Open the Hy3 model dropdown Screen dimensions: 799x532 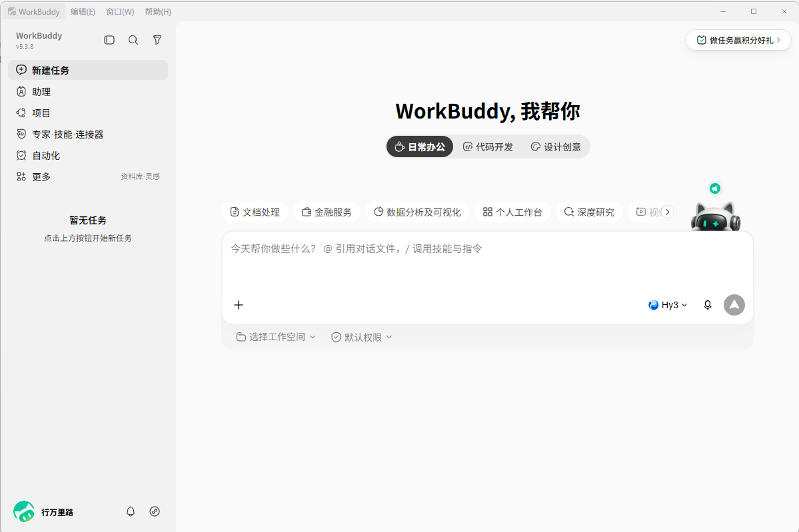[668, 305]
